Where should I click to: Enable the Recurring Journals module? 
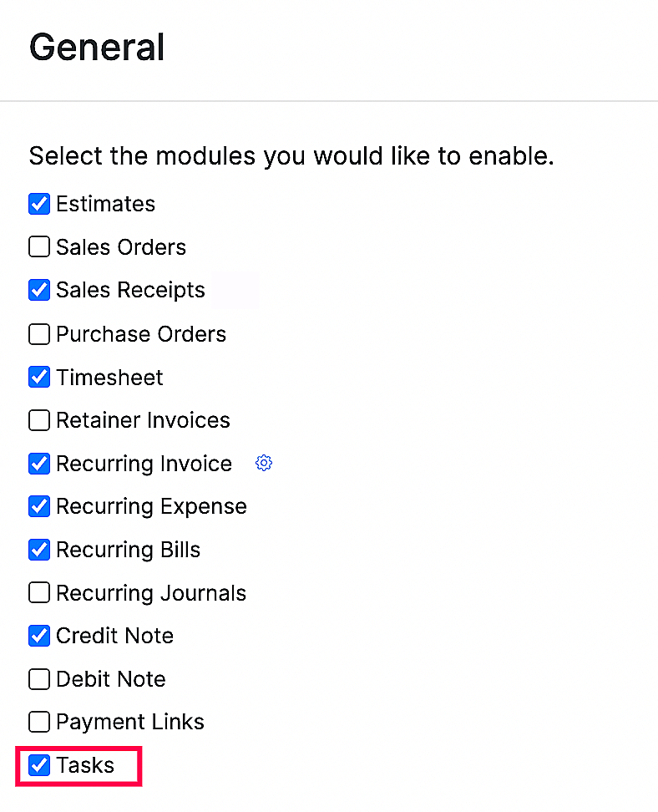tap(38, 592)
